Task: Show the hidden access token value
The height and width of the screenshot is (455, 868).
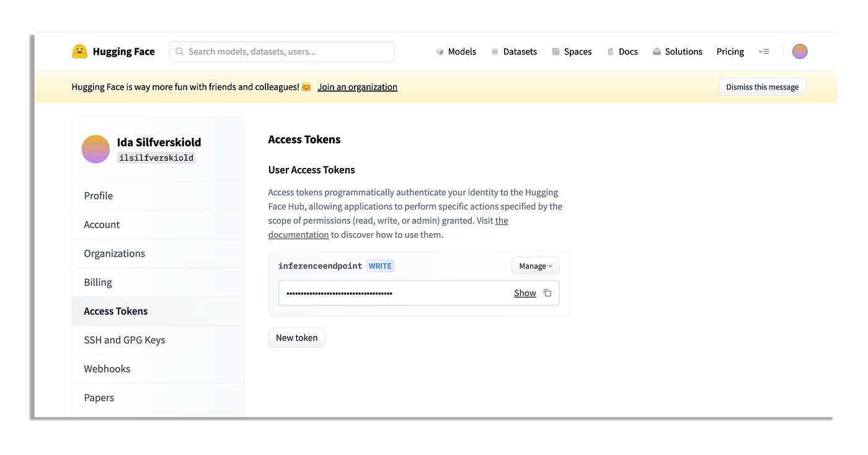Action: [x=525, y=293]
